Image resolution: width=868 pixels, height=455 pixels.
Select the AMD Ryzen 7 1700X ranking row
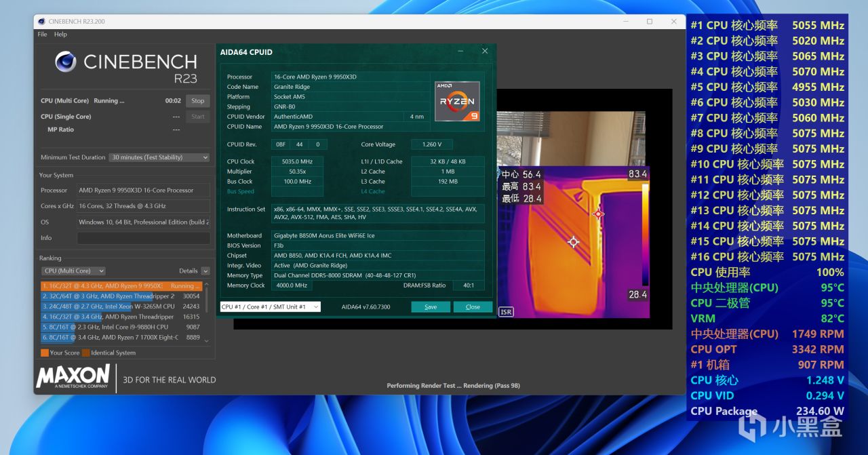tap(121, 337)
